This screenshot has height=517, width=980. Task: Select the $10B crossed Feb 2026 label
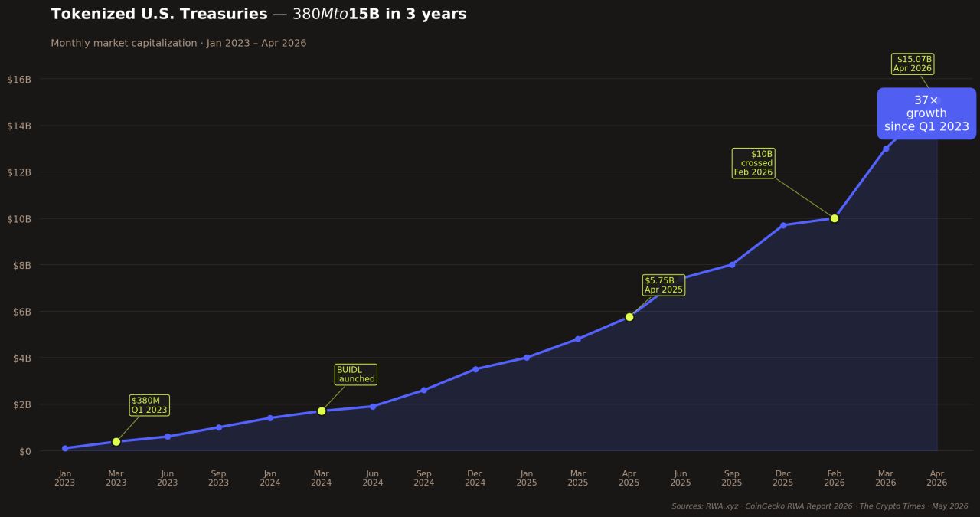pyautogui.click(x=753, y=163)
